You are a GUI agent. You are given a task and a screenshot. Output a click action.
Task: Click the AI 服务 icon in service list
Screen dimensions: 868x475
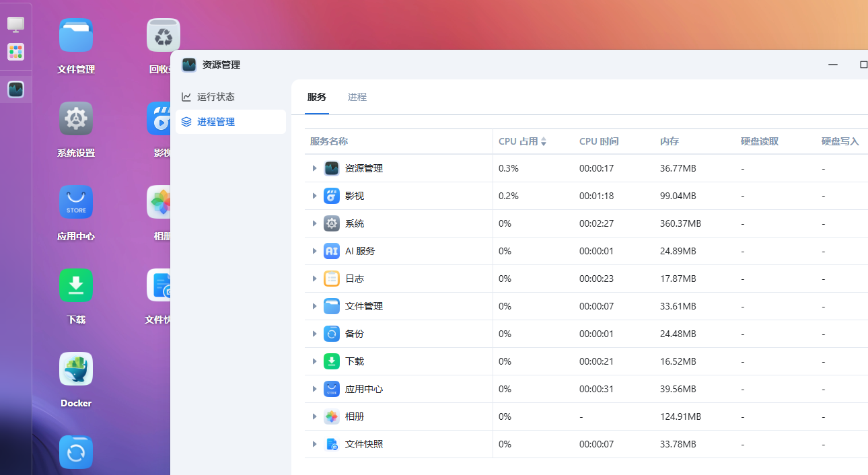click(332, 251)
